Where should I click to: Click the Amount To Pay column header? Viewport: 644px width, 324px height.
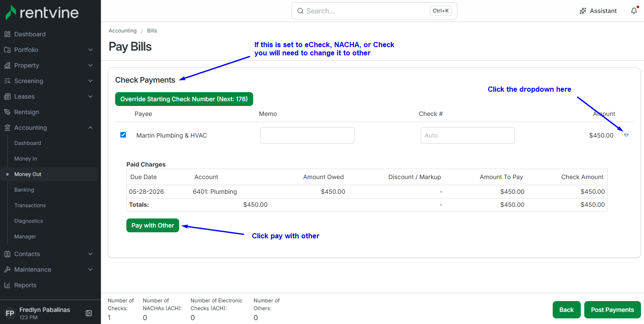(501, 177)
